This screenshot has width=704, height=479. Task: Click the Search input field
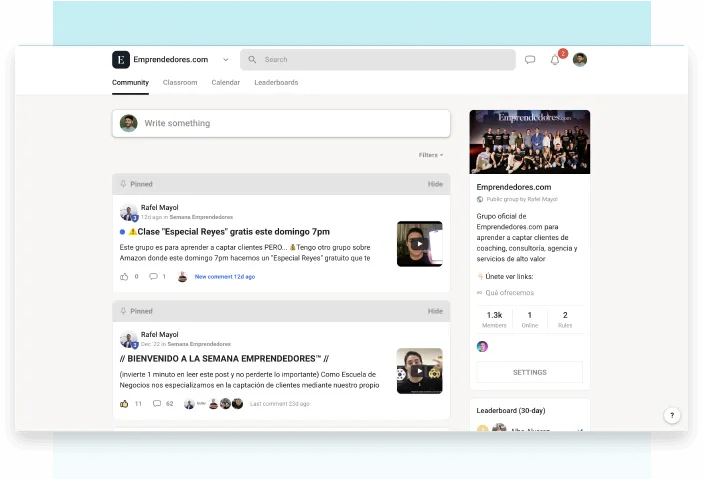click(378, 60)
